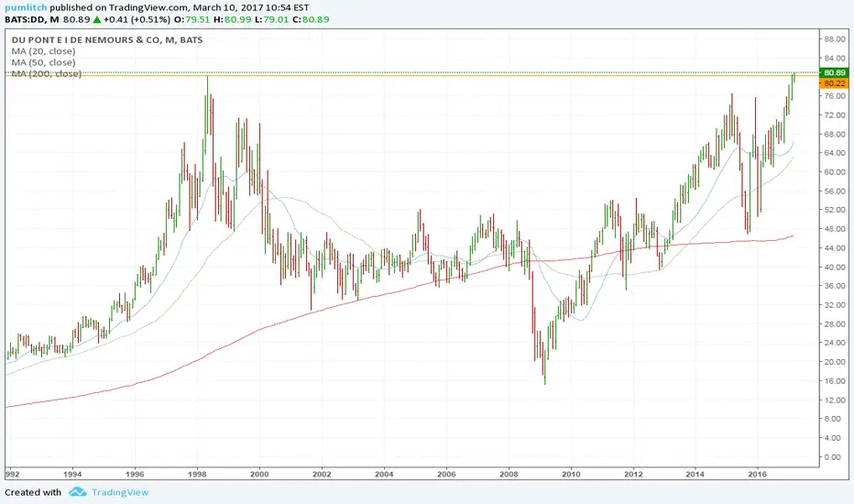Viewport: 854px width, 504px height.
Task: Click the 76.00 price axis label
Action: (835, 96)
